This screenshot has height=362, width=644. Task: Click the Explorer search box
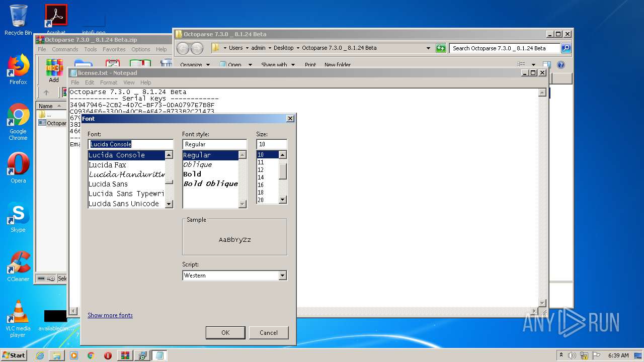coord(505,48)
